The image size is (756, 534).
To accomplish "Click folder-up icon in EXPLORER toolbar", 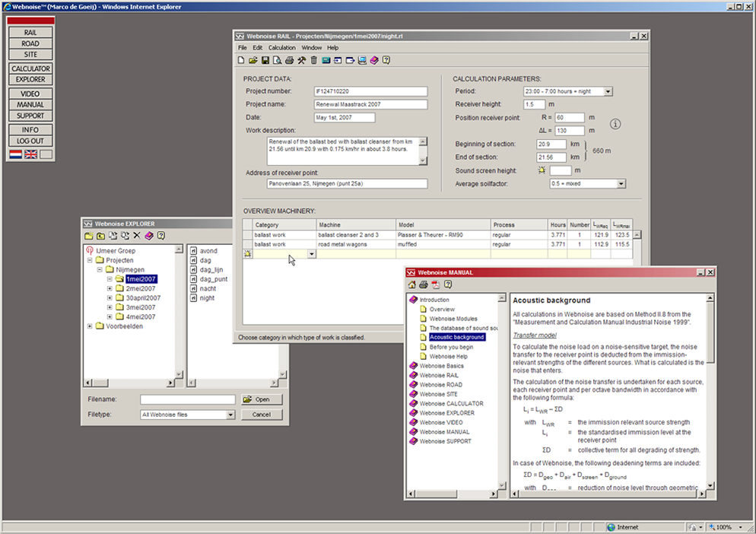I will point(100,236).
